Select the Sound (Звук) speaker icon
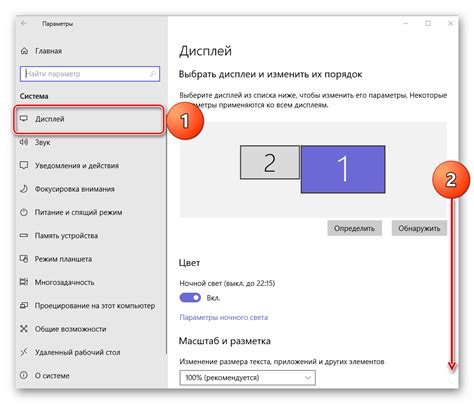 pos(24,142)
